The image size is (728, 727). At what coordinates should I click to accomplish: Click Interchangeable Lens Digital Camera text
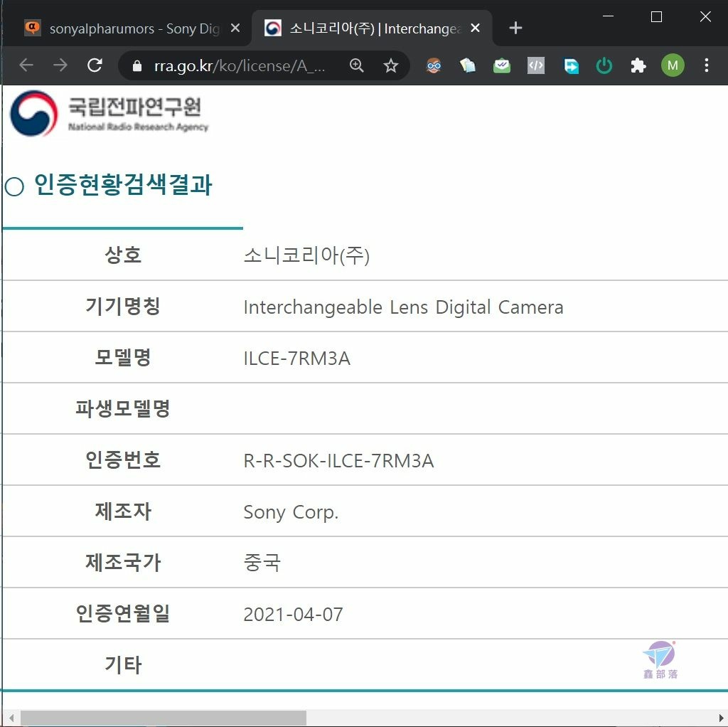[x=403, y=307]
